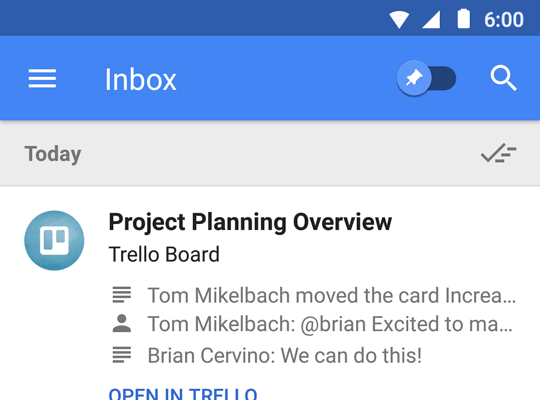Open Tom Mikelbach moved the card line
This screenshot has width=540, height=400.
[x=331, y=296]
